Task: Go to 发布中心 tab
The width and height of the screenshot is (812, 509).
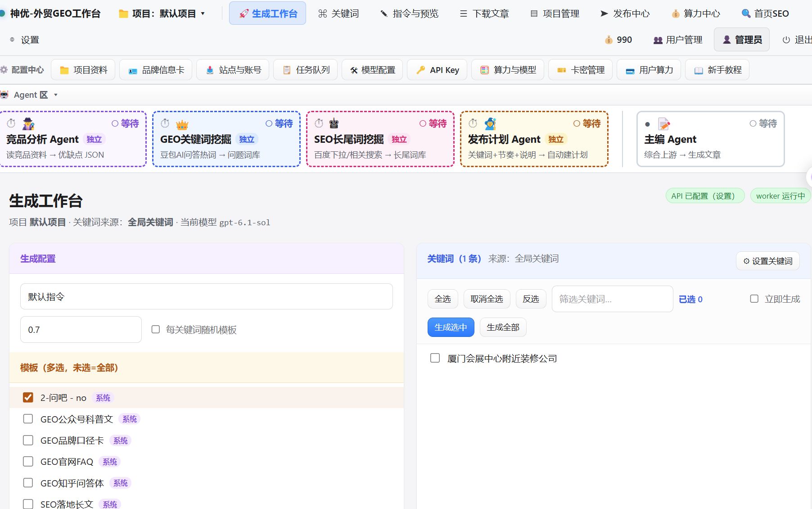Action: (625, 14)
